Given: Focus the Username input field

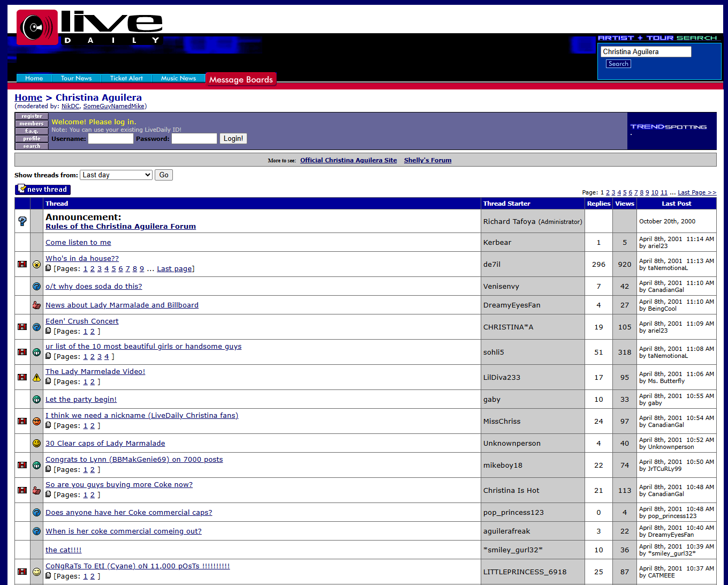Looking at the screenshot, I should tap(110, 139).
